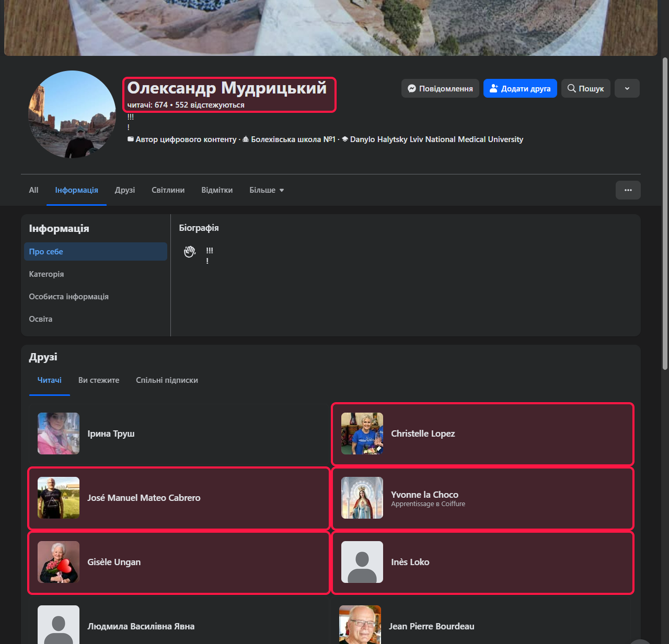Image resolution: width=669 pixels, height=644 pixels.
Task: Select the Читачі friends sub-tab
Action: [x=50, y=380]
